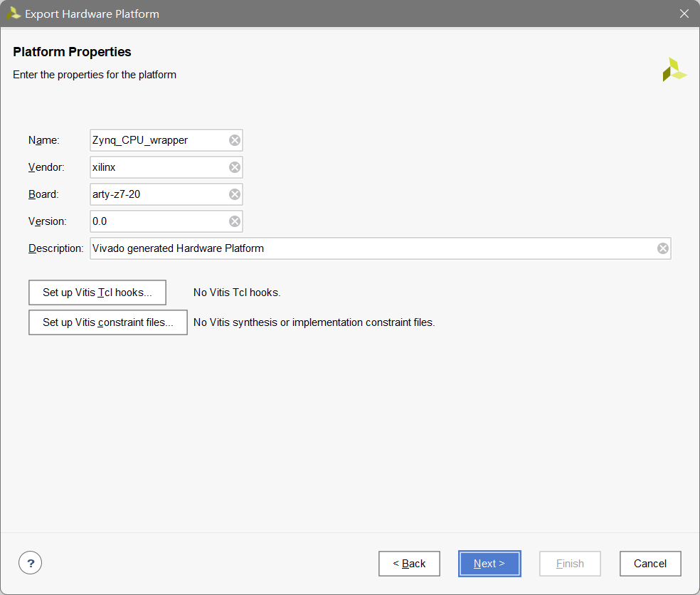Open Set up Vitis constraint files dialog

click(107, 322)
